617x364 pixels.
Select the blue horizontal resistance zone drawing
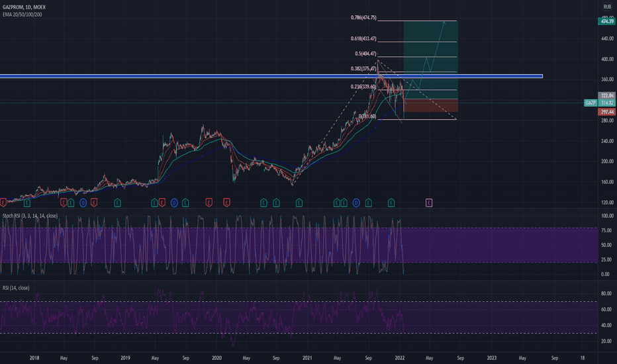[271, 76]
